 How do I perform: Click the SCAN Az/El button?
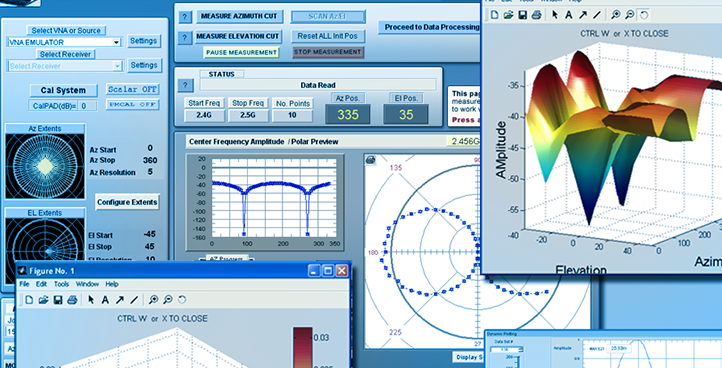click(328, 17)
